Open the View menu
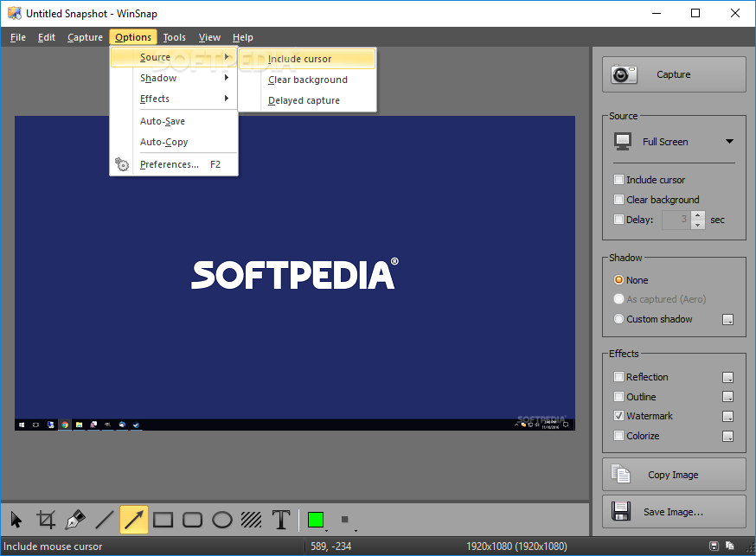 pos(209,37)
